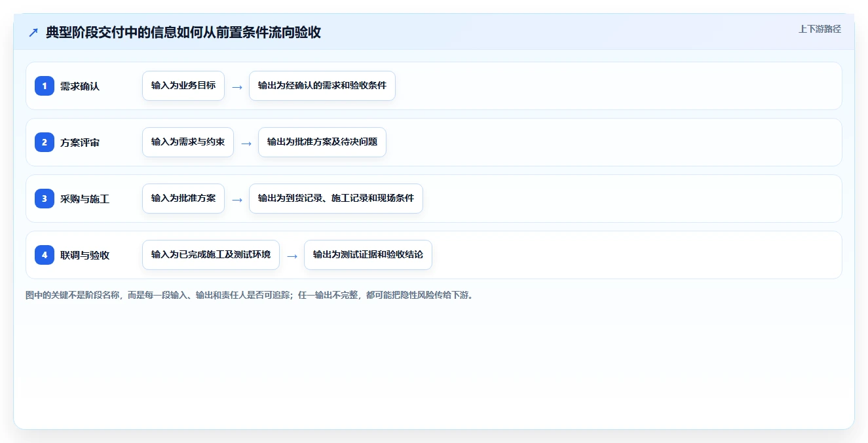Click the 输出为测试证据和验收结论 chip
868x443 pixels.
point(368,255)
